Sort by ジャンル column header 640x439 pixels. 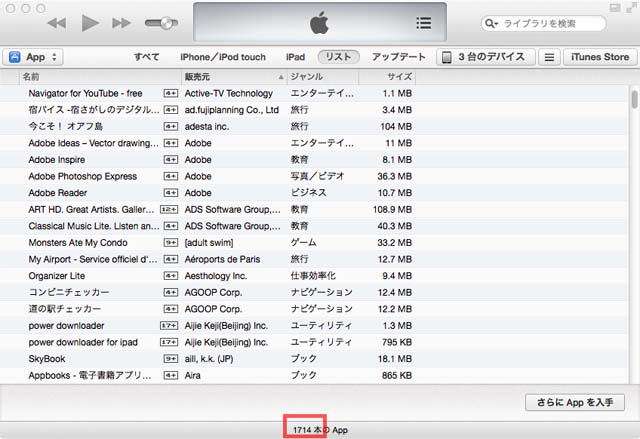(323, 77)
